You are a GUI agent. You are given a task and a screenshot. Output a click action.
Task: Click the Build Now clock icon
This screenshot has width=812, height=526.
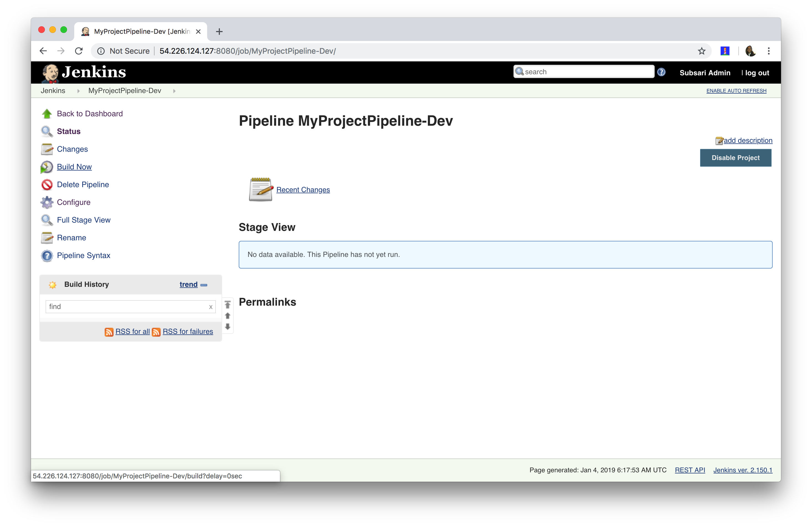tap(47, 167)
